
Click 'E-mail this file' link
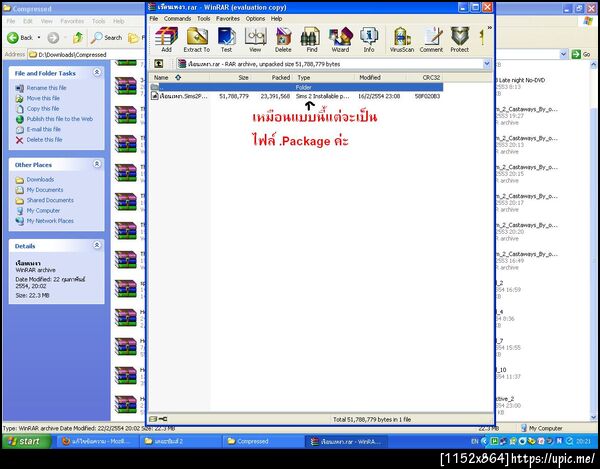click(x=44, y=129)
